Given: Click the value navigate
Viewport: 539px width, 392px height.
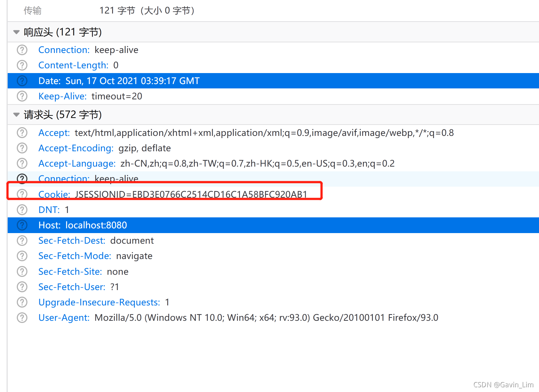Looking at the screenshot, I should pos(134,256).
